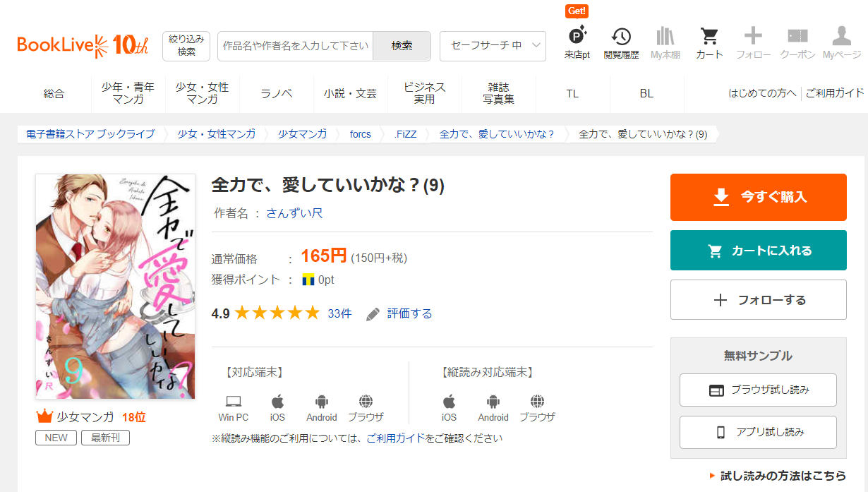Click the Get! badge above 来店pt
This screenshot has width=868, height=492.
click(x=577, y=11)
